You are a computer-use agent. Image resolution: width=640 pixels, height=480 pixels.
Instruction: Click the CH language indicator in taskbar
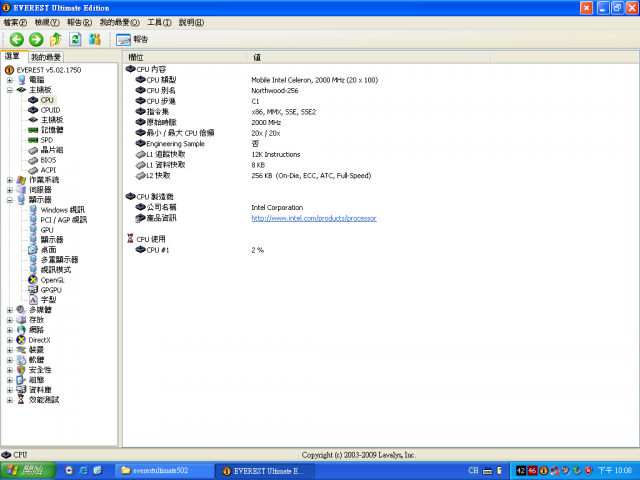473,471
